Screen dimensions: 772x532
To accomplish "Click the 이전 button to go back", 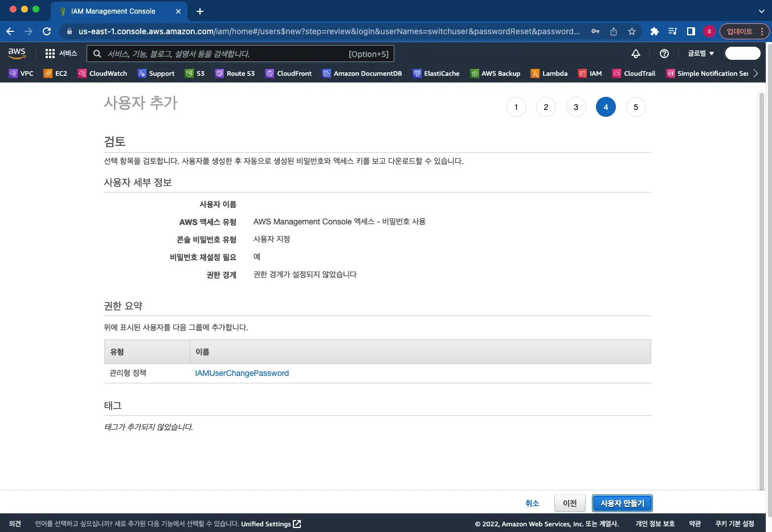I will coord(570,504).
